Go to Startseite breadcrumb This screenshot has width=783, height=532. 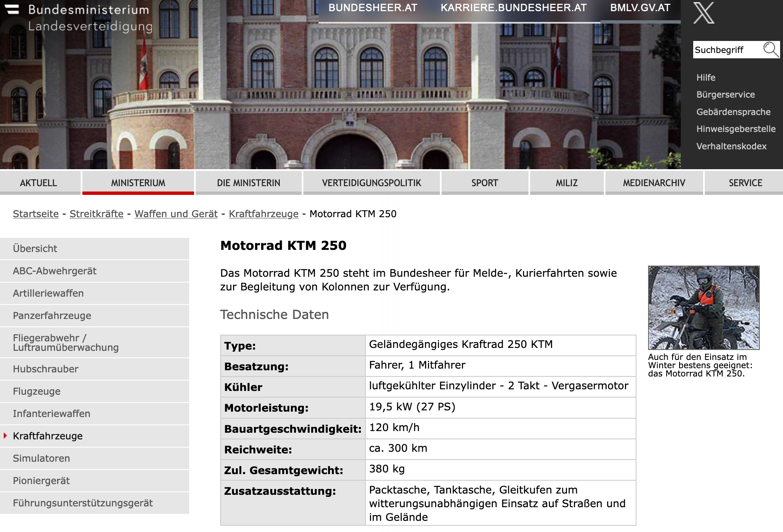coord(36,214)
